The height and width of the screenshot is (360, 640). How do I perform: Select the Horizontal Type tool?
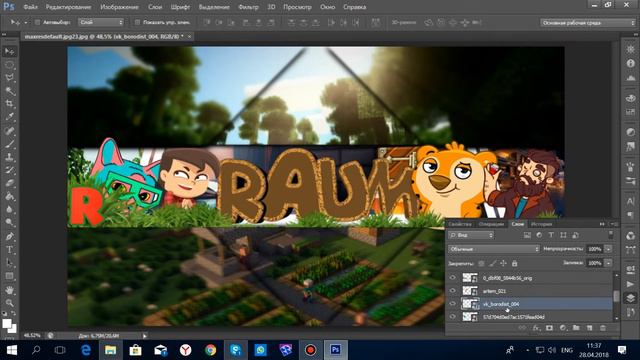[9, 250]
